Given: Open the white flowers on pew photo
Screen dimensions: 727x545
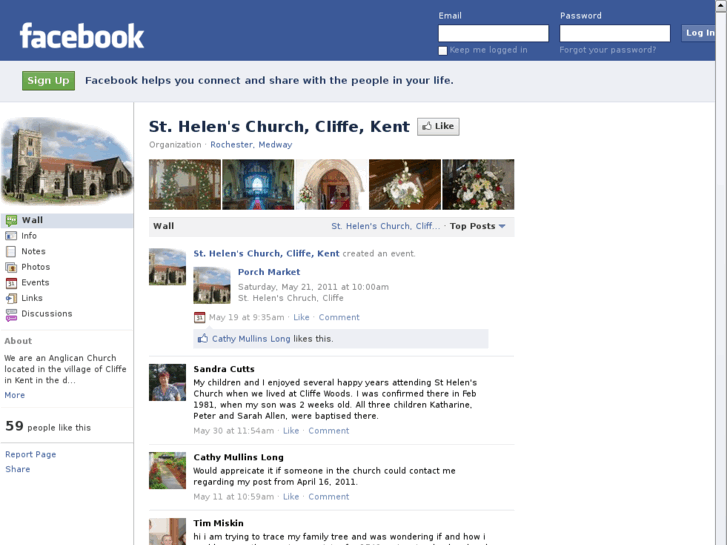Looking at the screenshot, I should [x=405, y=185].
